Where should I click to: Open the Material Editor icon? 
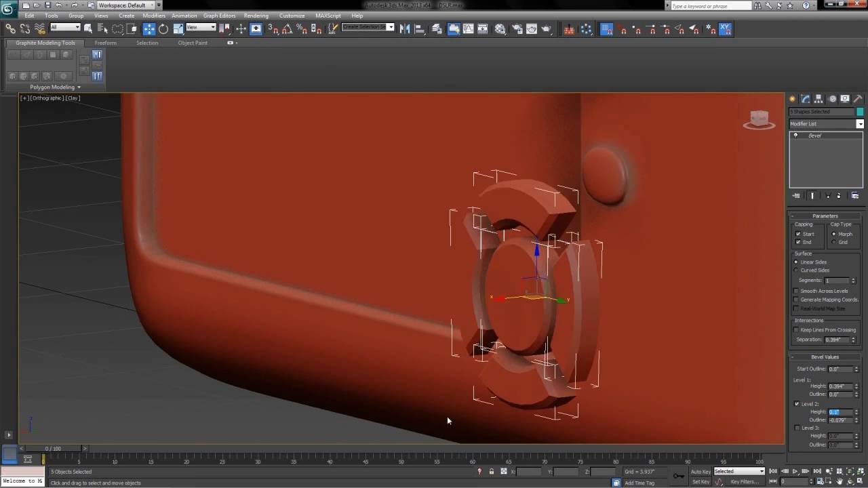point(500,28)
